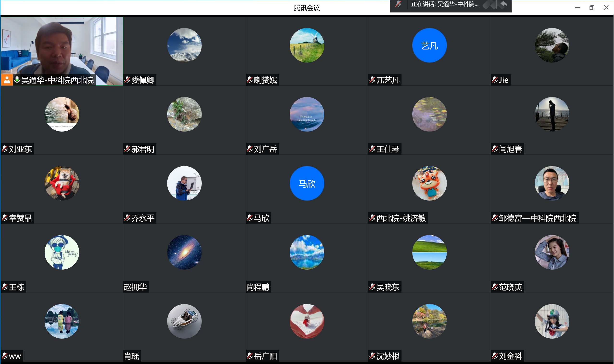This screenshot has width=614, height=364.
Task: Select the galaxy avatar of 赵拥华
Action: 184,252
